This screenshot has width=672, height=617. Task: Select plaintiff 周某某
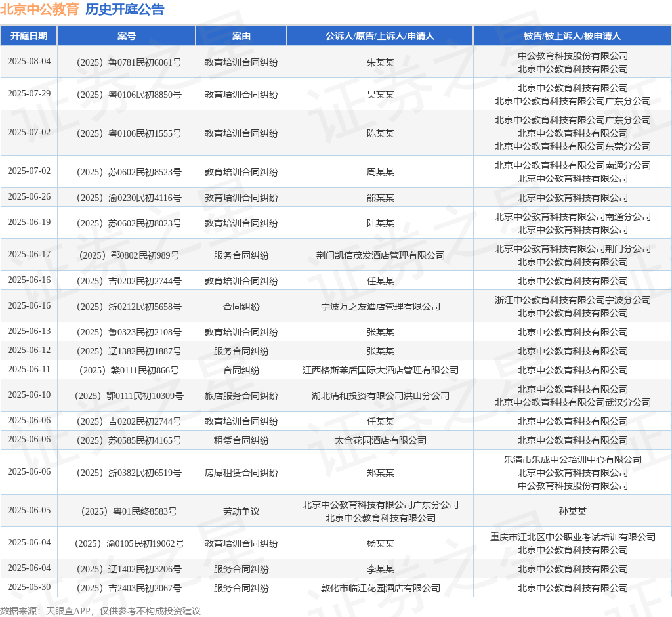pos(381,172)
